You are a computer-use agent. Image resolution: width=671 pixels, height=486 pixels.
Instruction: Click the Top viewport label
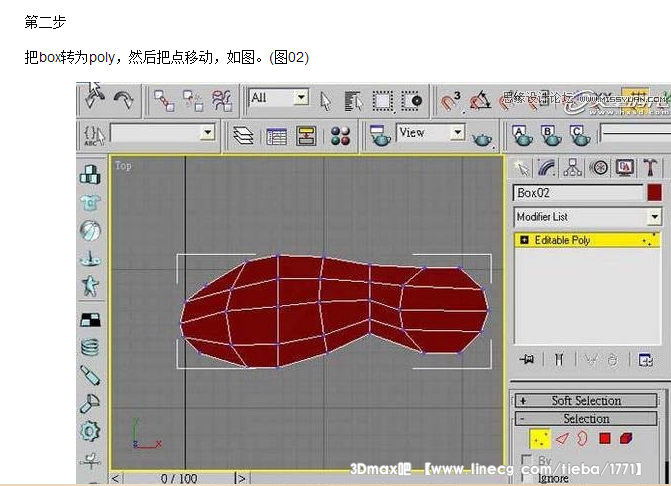click(x=123, y=166)
